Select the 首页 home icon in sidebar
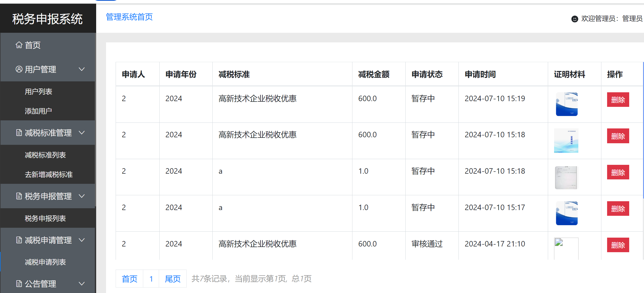 point(18,45)
